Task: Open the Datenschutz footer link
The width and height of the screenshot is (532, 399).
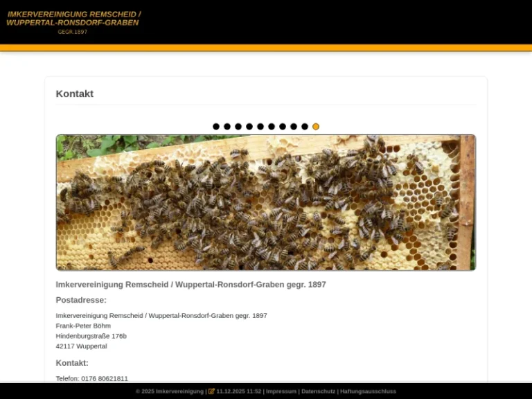Action: [x=318, y=391]
